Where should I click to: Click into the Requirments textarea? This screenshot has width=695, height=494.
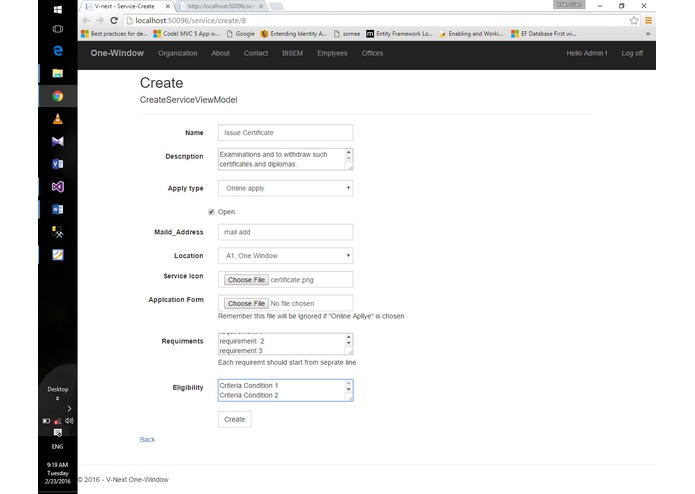tap(281, 344)
